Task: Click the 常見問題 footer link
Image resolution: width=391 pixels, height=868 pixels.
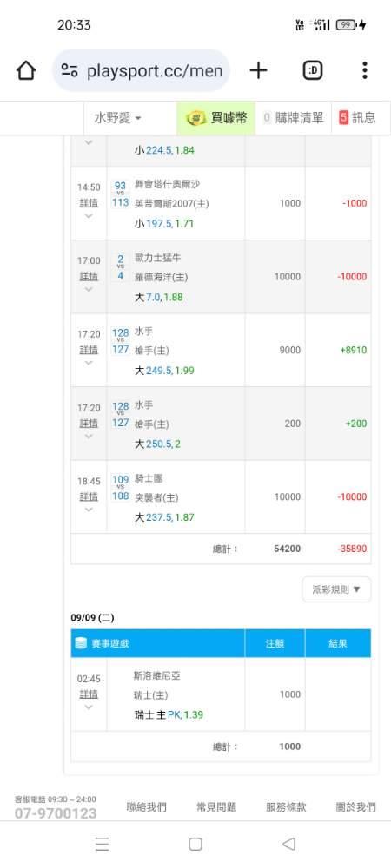Action: tap(216, 807)
